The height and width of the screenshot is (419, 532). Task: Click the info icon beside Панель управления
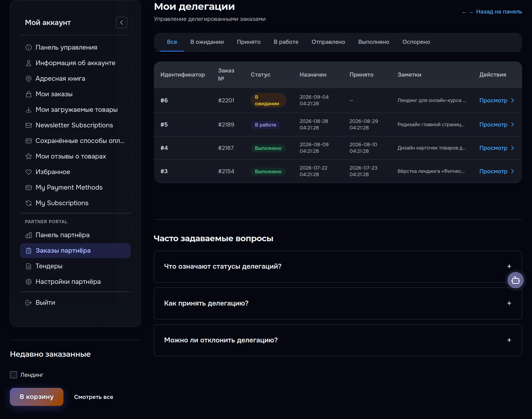(29, 47)
